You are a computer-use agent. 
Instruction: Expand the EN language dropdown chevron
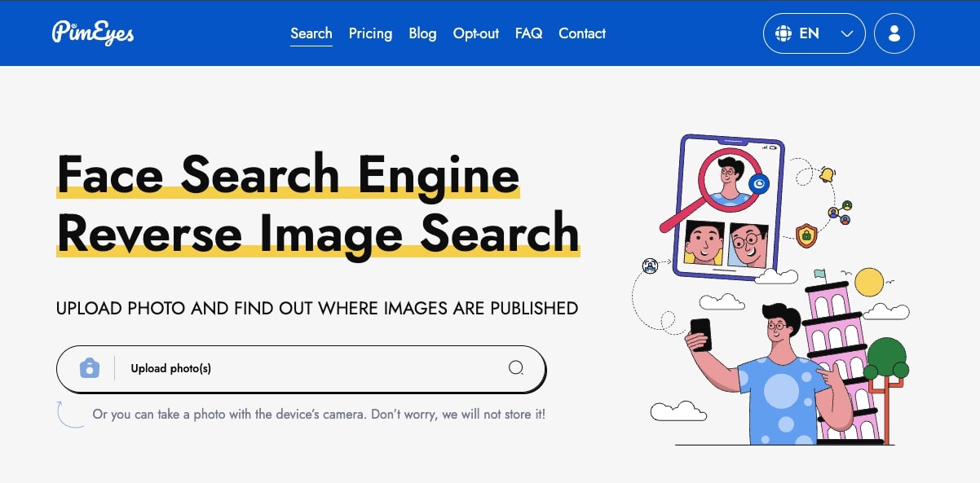846,34
